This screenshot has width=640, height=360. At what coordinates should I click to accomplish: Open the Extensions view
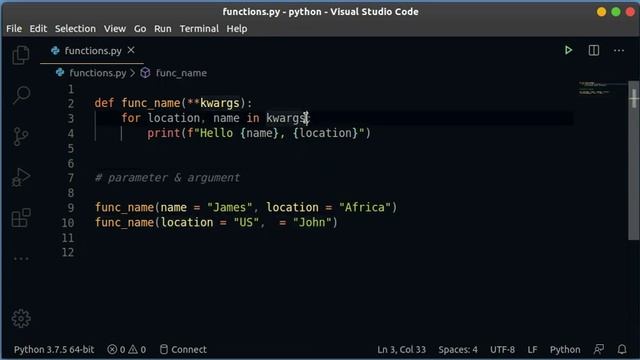click(21, 218)
